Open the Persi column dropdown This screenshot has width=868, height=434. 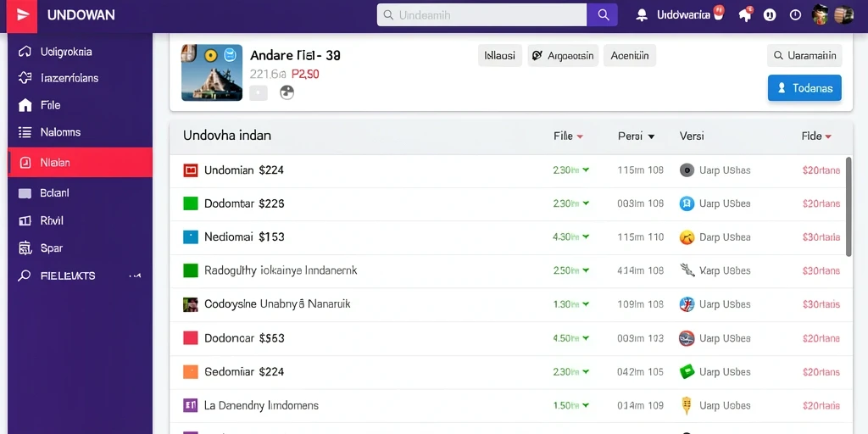651,136
